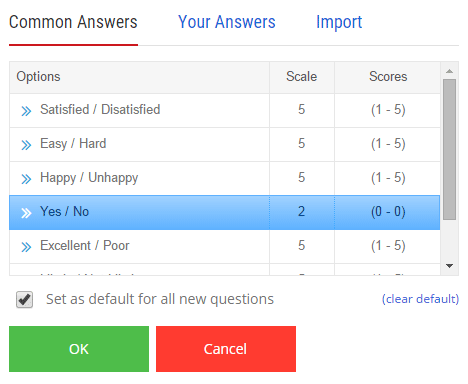Image resolution: width=468 pixels, height=384 pixels.
Task: Select the Common Answers tab
Action: click(73, 22)
